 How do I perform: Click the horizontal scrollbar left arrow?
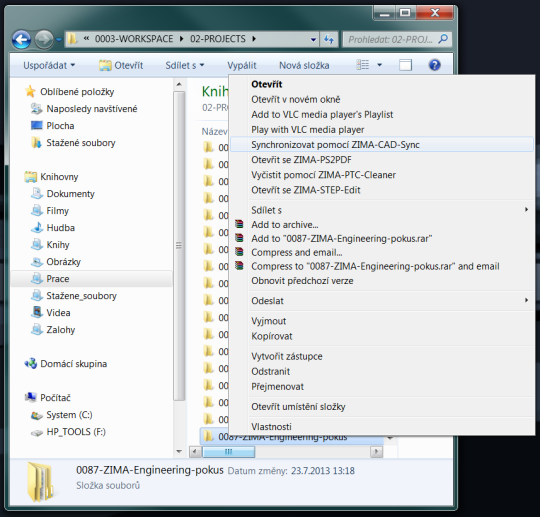pos(195,451)
